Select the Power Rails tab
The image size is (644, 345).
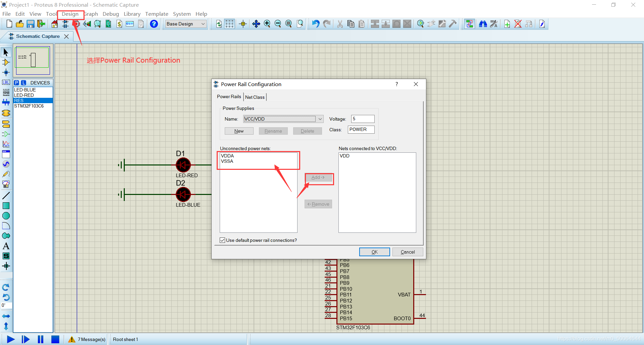coord(229,96)
